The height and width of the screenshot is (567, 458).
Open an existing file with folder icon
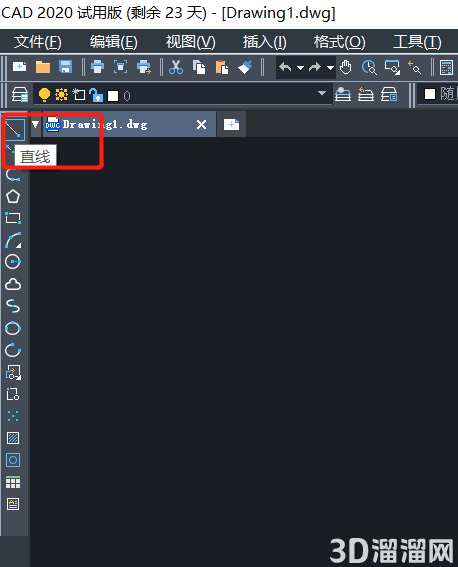(43, 67)
